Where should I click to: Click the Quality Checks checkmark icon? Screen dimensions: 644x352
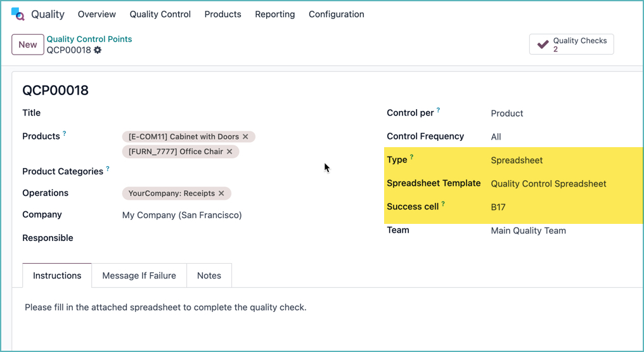point(543,44)
